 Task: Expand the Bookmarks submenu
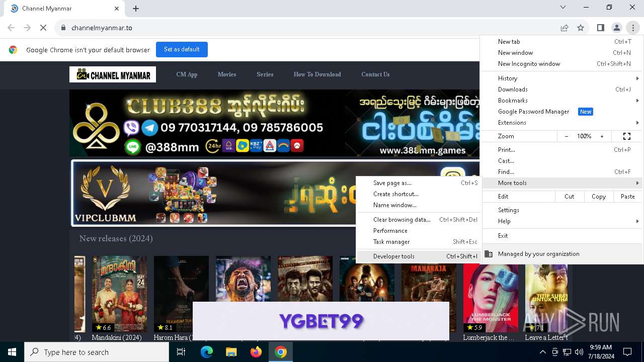(562, 101)
